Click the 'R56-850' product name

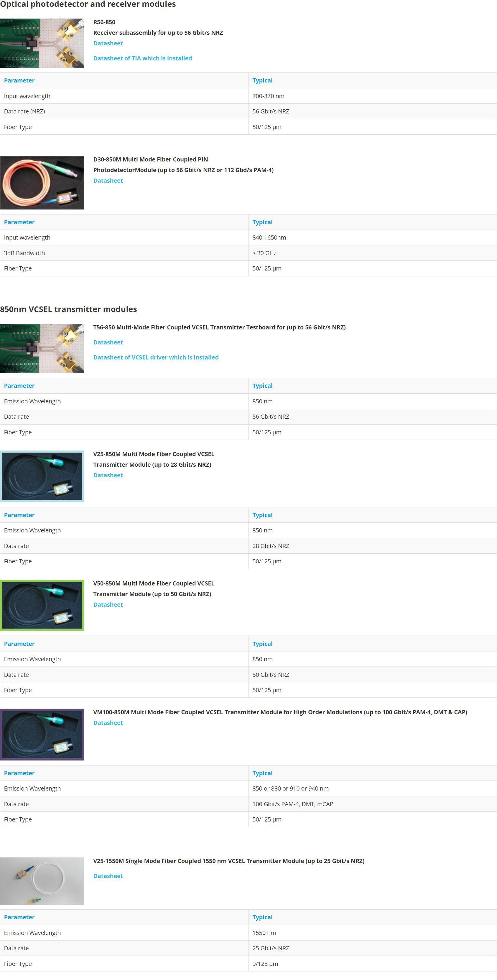point(104,22)
